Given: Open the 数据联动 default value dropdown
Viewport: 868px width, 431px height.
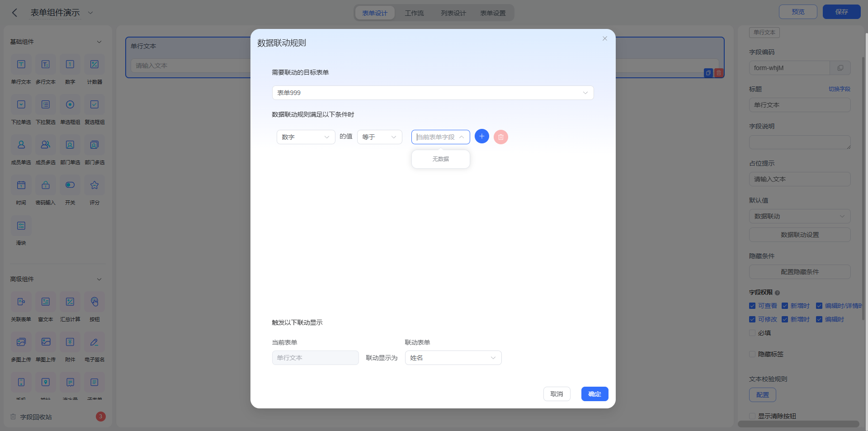Looking at the screenshot, I should (800, 216).
